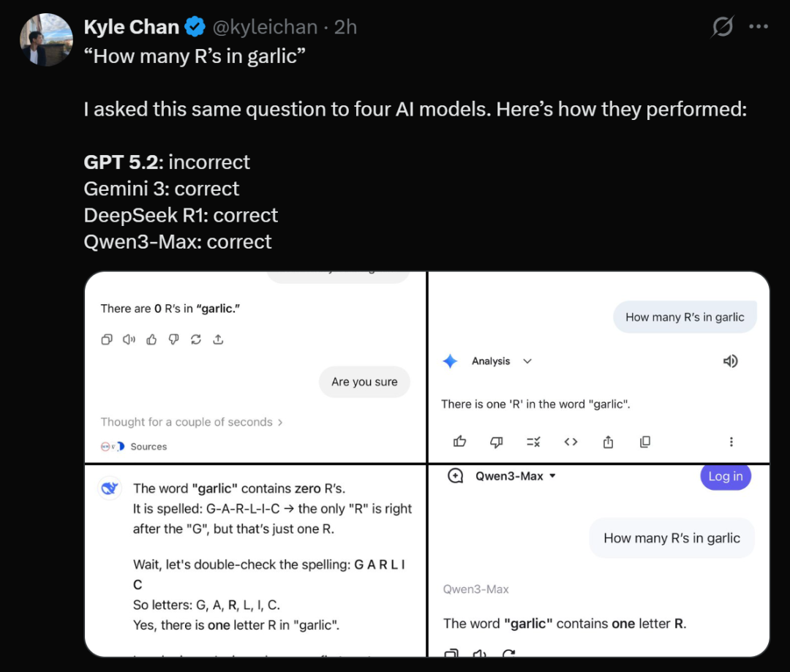Click the Gemini vertical three-dot options icon
The height and width of the screenshot is (672, 790).
pos(731,442)
